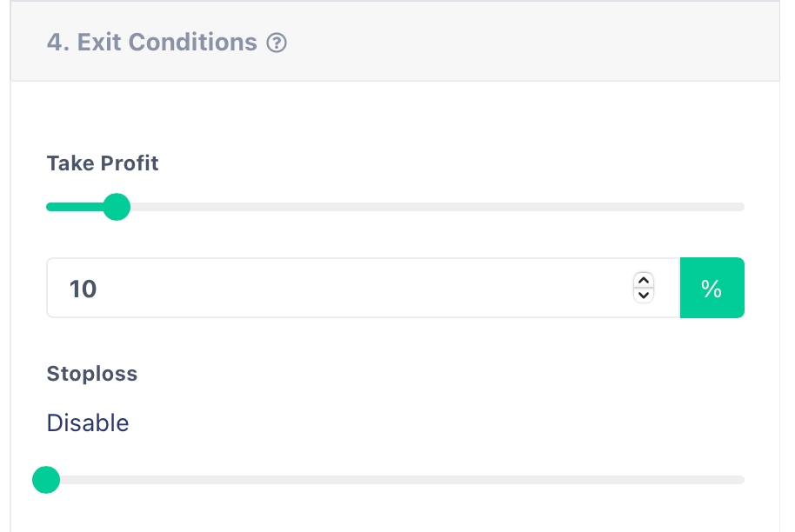Screen dimensions: 795x532
Task: Click the Stoploss slider handle
Action: [46, 479]
